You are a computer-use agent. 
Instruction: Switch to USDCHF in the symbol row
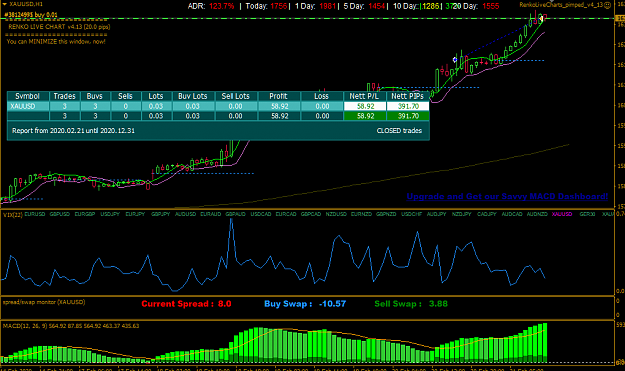click(x=411, y=214)
